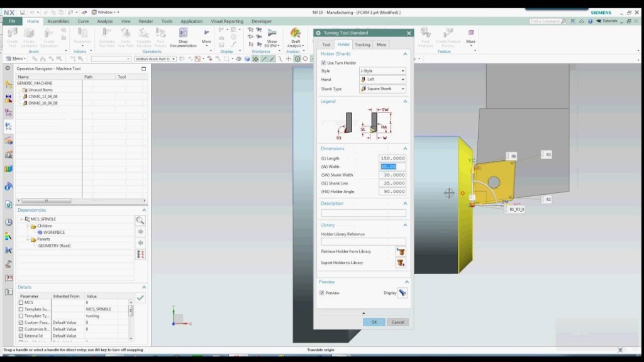
Task: Select the DNMG_16_04_08 tool in navigator
Action: click(x=43, y=103)
